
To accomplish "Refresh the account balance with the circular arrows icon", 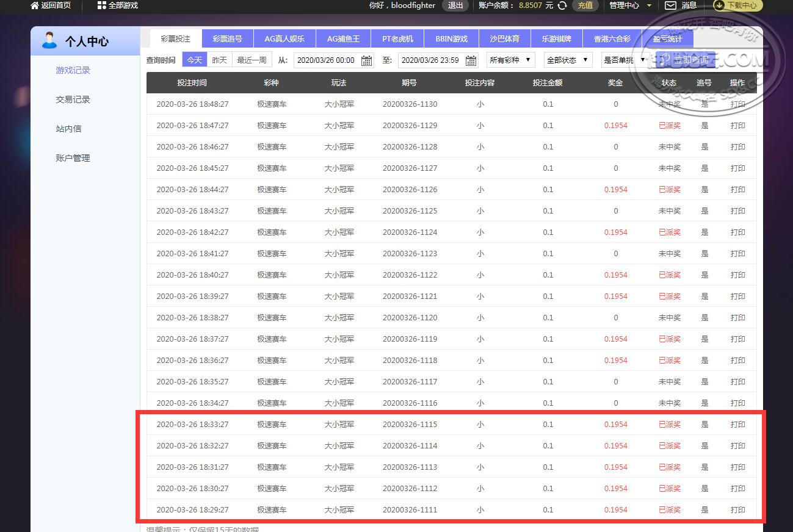I will point(562,5).
